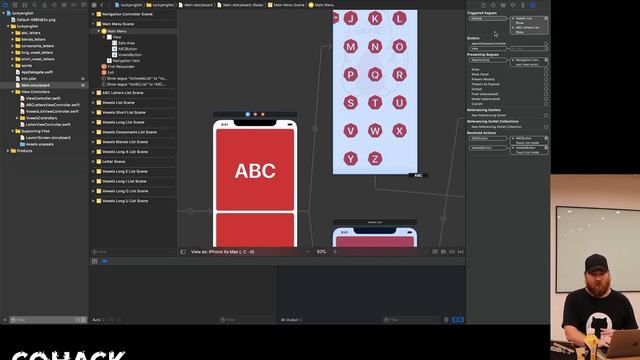Select Safe Area in document outline
The width and height of the screenshot is (640, 360).
click(126, 43)
